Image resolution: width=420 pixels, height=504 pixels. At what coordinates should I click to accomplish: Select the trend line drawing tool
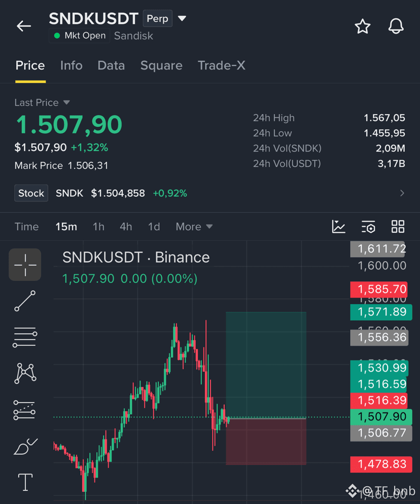click(x=25, y=301)
